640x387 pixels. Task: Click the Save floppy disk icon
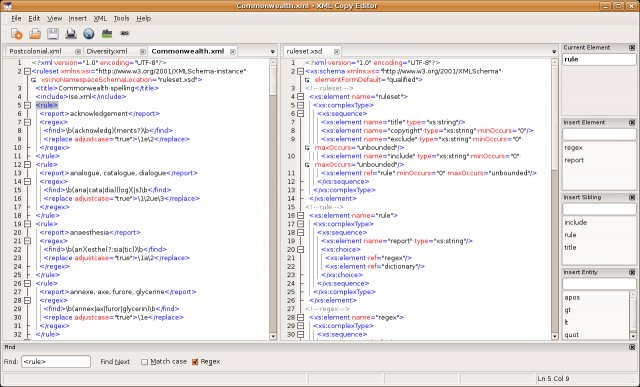pos(53,34)
